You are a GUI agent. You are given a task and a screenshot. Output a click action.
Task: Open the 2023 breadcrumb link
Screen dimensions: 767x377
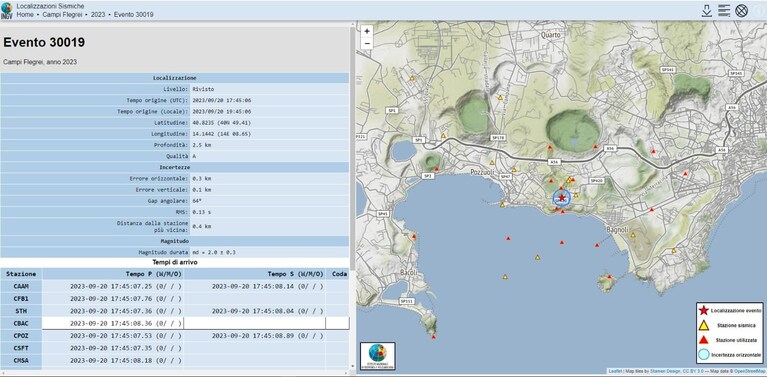98,15
